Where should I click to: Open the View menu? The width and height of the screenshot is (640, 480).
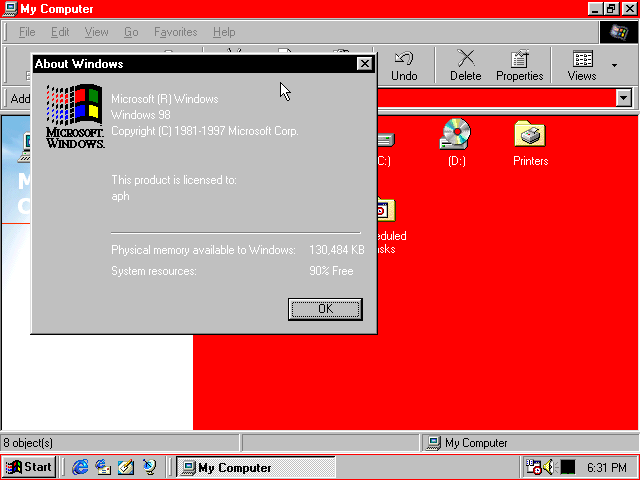coord(96,32)
